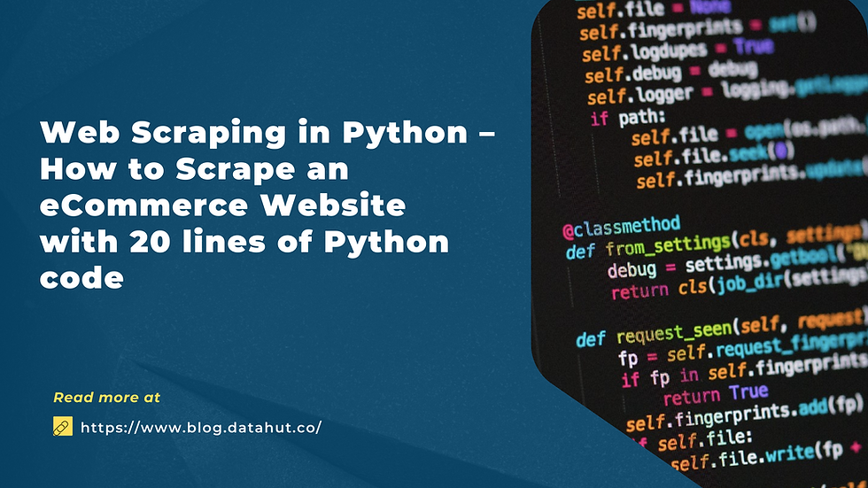Click 'def from_settings' in the code

click(x=647, y=246)
